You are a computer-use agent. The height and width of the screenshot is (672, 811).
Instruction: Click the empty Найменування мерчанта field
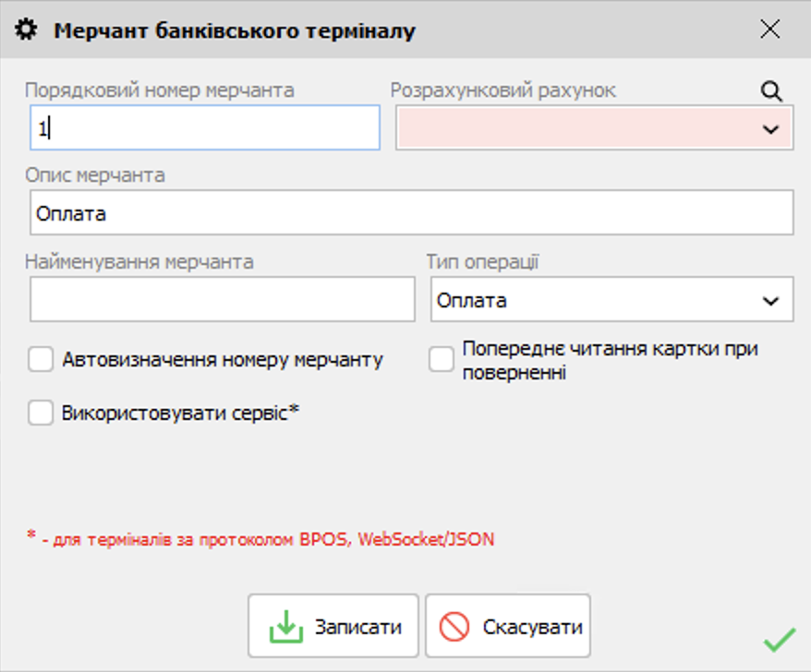click(222, 301)
